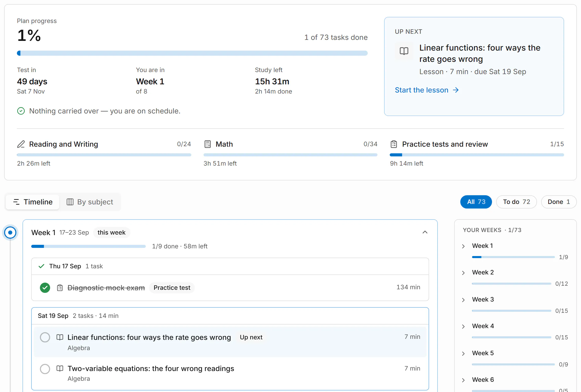Click the Practice test tag on Diagnostic exam
Image resolution: width=581 pixels, height=392 pixels.
point(172,288)
